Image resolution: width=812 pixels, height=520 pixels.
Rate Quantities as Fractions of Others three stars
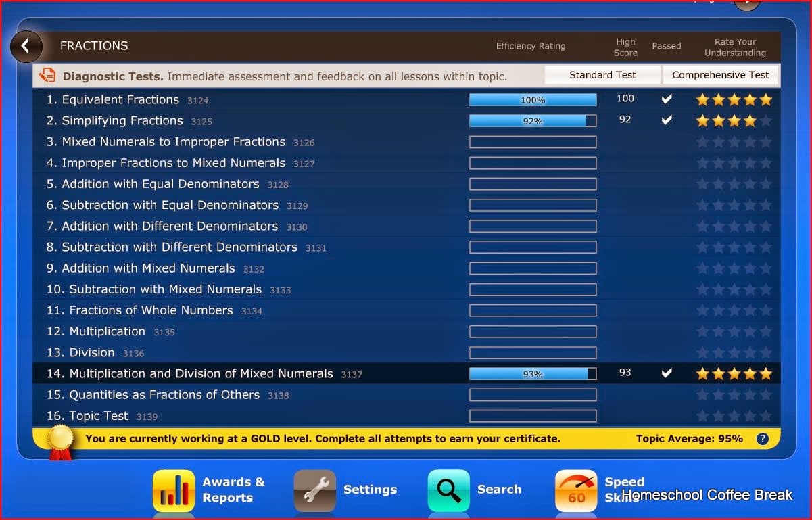click(x=734, y=394)
